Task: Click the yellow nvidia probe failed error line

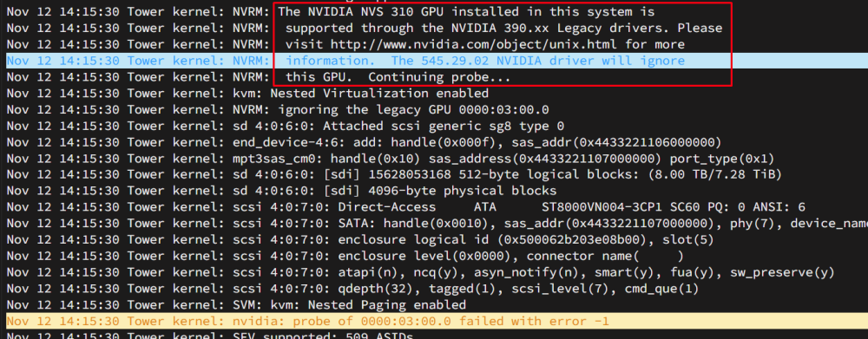Action: pyautogui.click(x=434, y=322)
